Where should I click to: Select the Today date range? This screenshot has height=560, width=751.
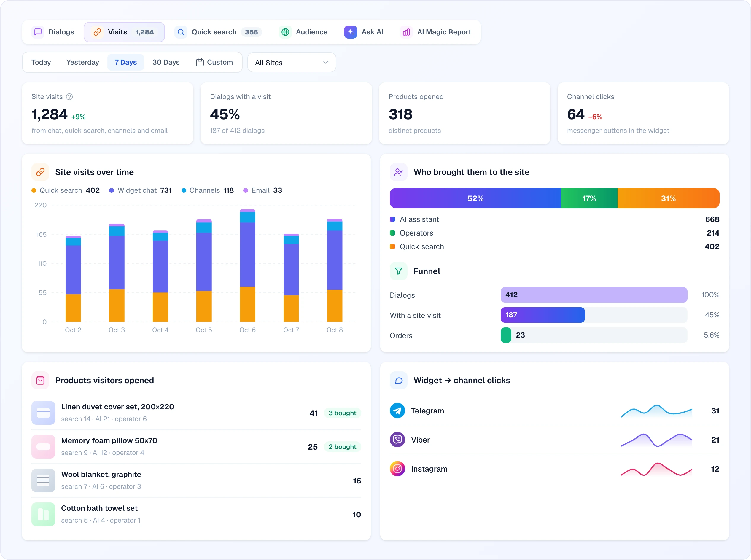pyautogui.click(x=41, y=62)
